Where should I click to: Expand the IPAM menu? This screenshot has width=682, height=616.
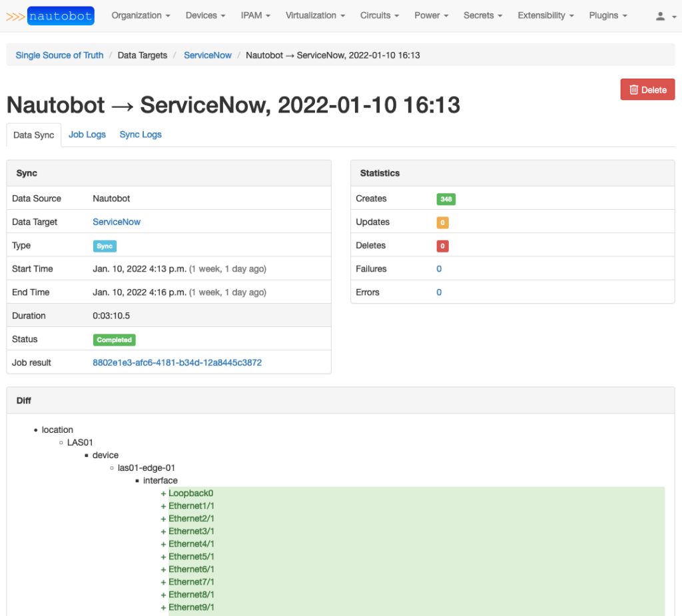255,16
